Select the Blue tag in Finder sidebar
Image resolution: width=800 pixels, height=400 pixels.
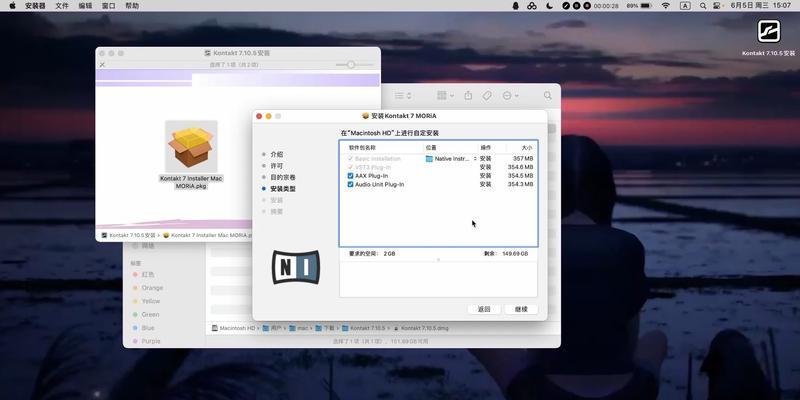click(x=148, y=328)
